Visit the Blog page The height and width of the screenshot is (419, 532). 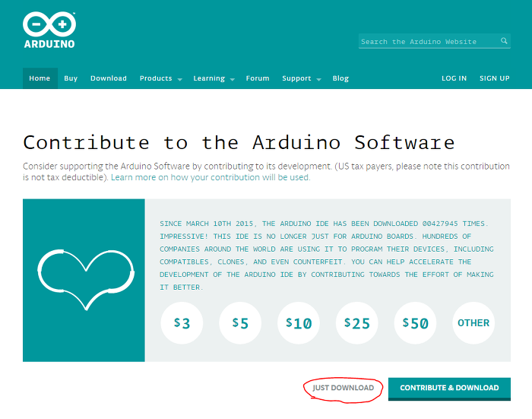(340, 78)
